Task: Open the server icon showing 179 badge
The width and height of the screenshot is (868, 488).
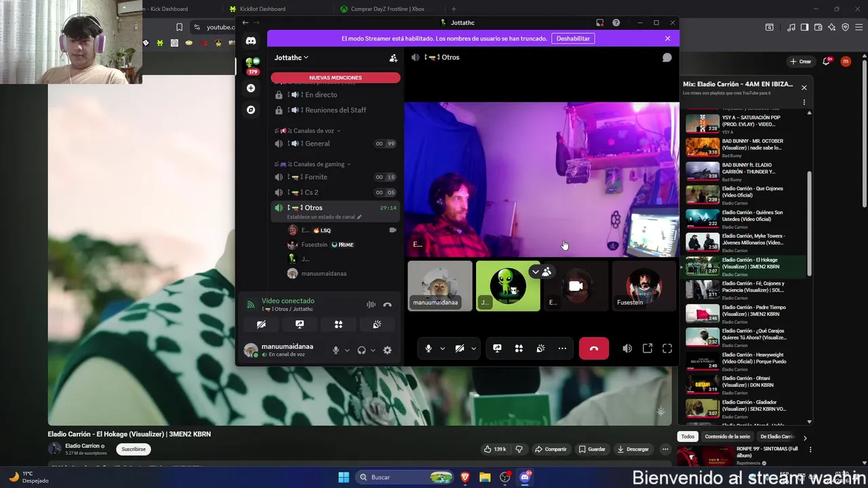Action: [x=252, y=65]
